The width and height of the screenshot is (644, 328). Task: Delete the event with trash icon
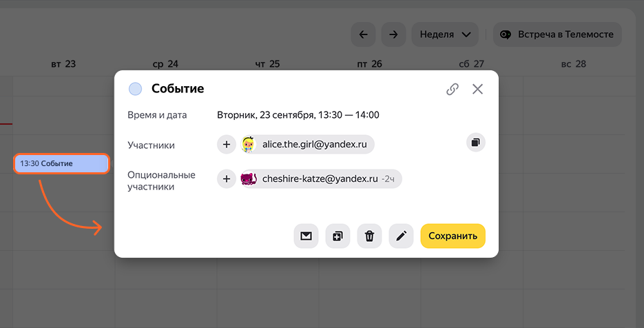click(x=369, y=236)
